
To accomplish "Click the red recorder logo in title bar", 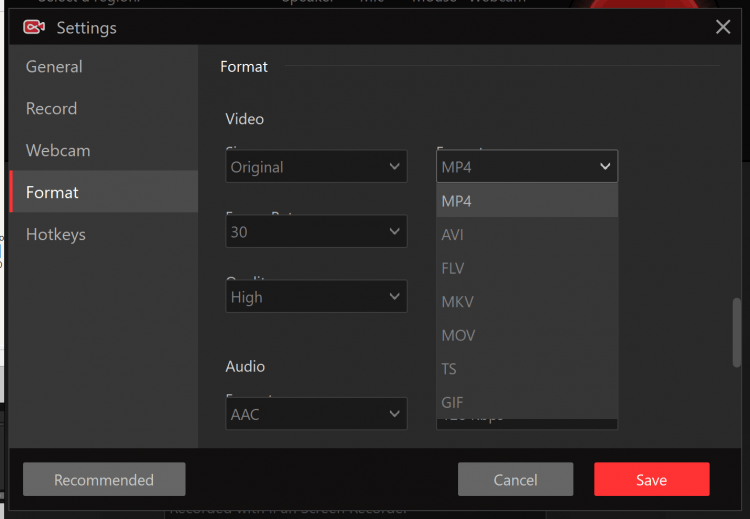I will [x=34, y=27].
